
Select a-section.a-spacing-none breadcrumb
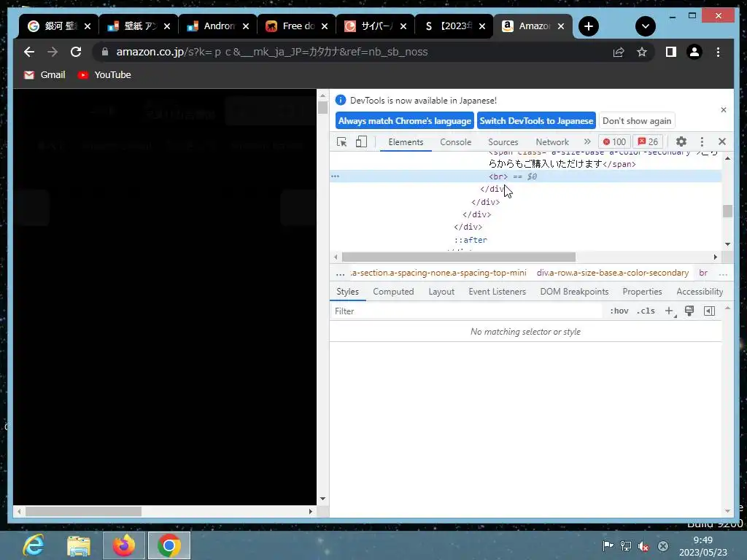[438, 273]
